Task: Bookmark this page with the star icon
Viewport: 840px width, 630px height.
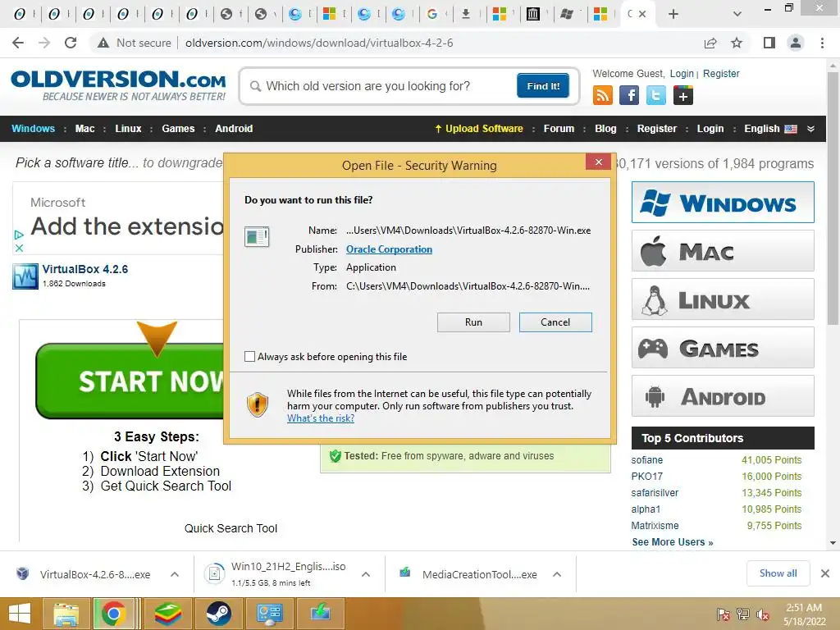Action: [x=737, y=43]
